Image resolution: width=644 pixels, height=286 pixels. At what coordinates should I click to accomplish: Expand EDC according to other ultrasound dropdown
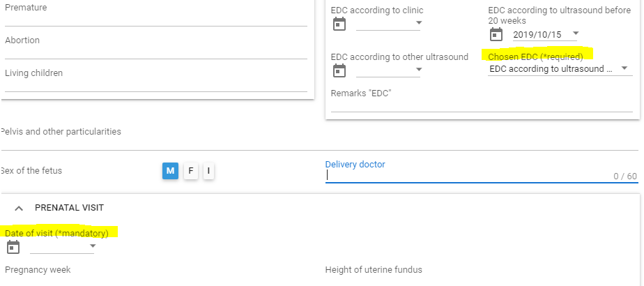coord(418,70)
